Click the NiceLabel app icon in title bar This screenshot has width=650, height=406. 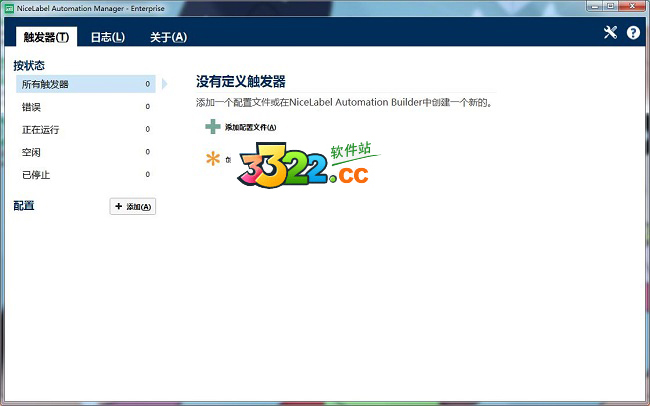coord(9,8)
